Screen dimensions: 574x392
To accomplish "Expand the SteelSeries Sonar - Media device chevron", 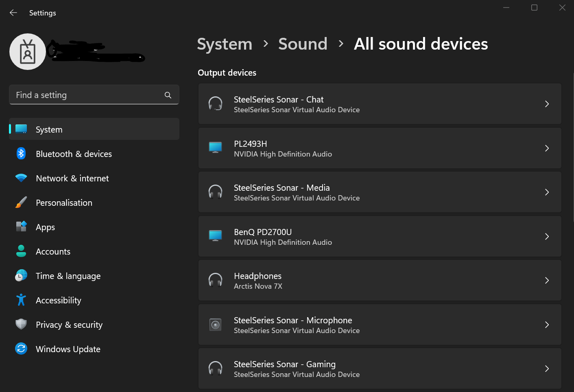I will tap(547, 192).
